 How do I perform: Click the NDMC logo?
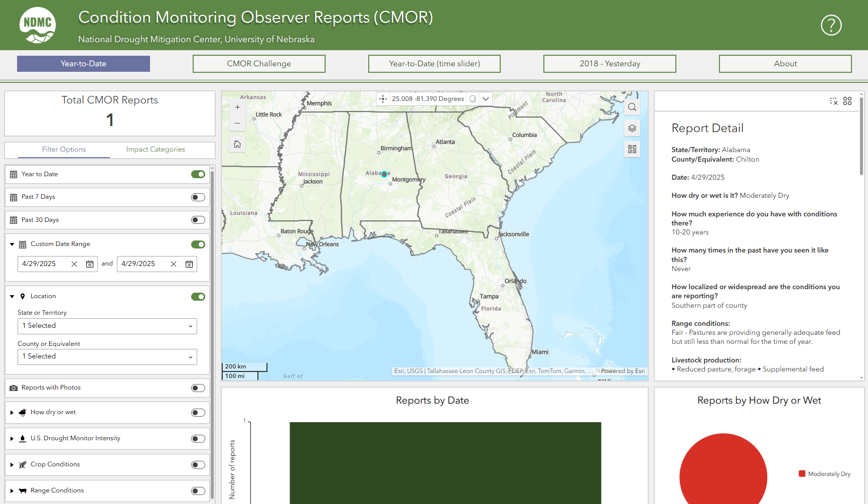38,25
